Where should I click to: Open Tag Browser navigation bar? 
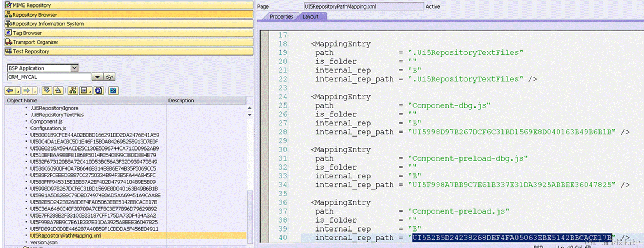129,33
